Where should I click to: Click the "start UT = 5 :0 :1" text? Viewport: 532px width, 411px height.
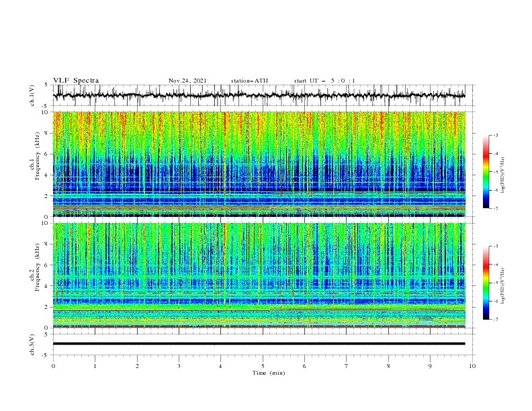point(324,81)
